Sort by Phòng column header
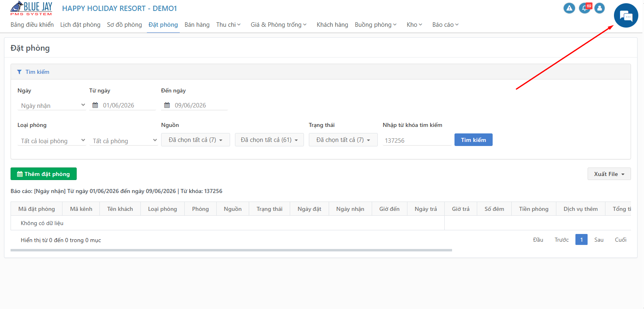Viewport: 644px width, 309px height. pos(200,209)
